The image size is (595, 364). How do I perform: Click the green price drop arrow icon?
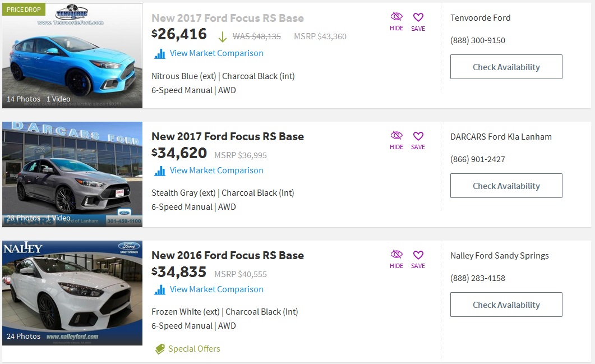click(223, 37)
